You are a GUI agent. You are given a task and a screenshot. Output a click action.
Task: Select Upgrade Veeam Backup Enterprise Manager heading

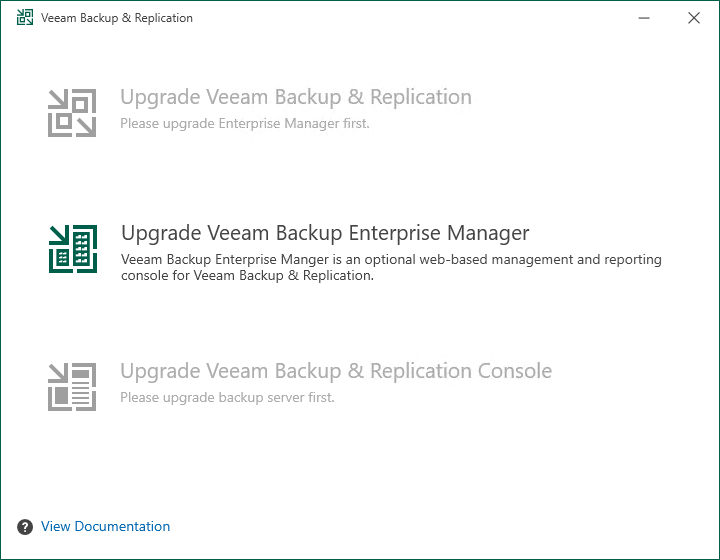click(325, 233)
